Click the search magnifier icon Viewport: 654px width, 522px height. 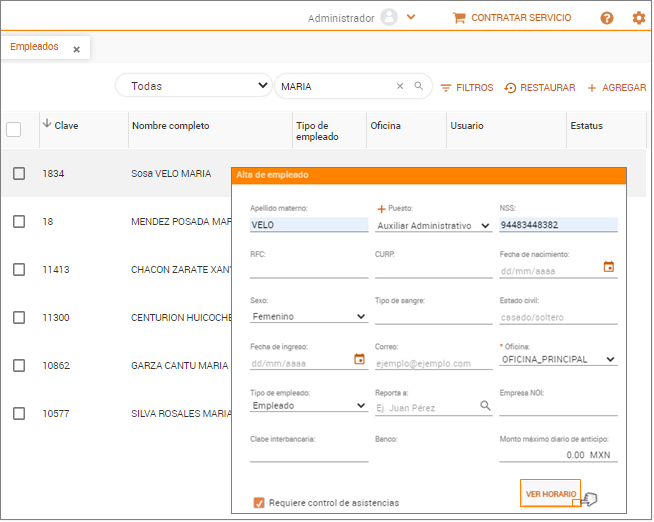[419, 87]
